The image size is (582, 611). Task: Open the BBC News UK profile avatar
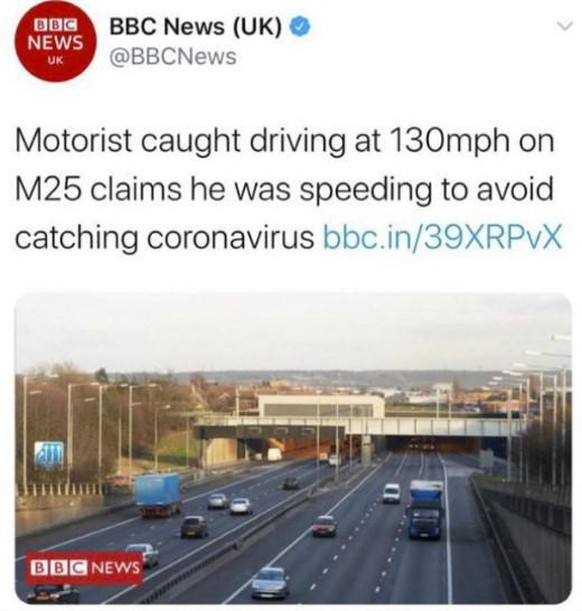[55, 41]
